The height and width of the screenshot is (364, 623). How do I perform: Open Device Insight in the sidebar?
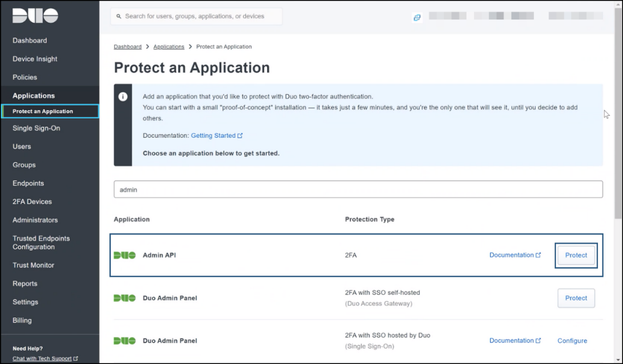[x=35, y=59]
